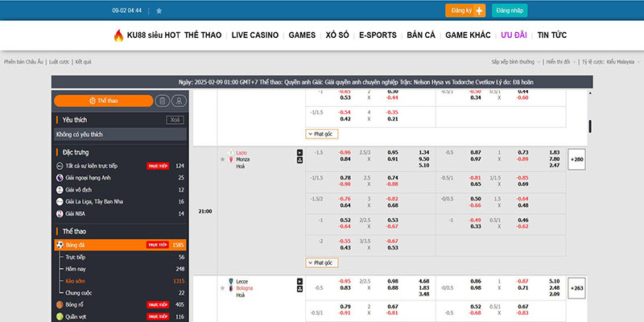Click the stats icon for Lecce vs Bologna
Viewport: 644px width, 322px height.
[300, 288]
